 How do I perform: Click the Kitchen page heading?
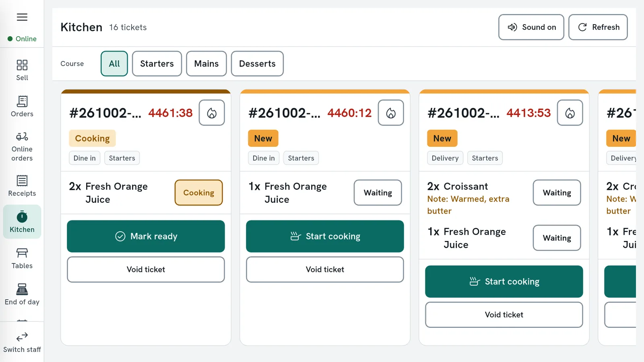pyautogui.click(x=81, y=27)
